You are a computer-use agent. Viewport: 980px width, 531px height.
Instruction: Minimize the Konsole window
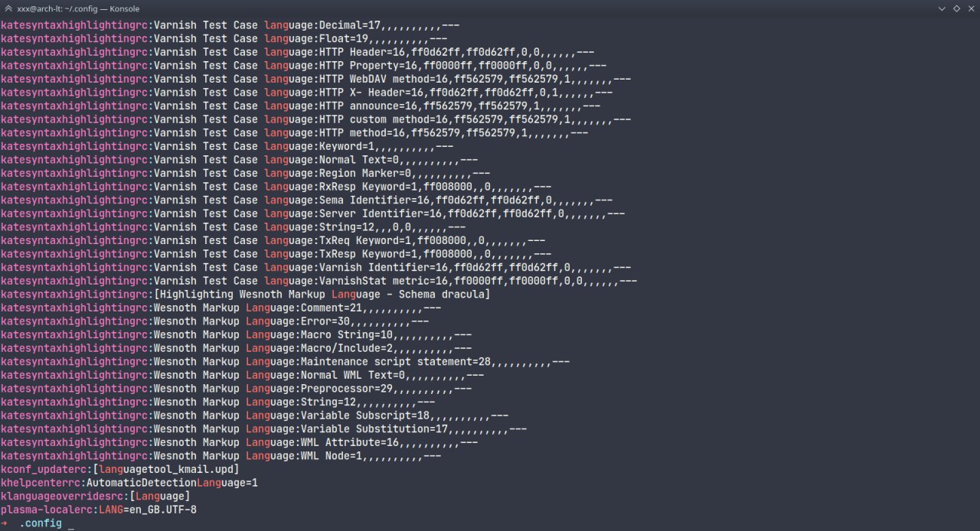(942, 8)
